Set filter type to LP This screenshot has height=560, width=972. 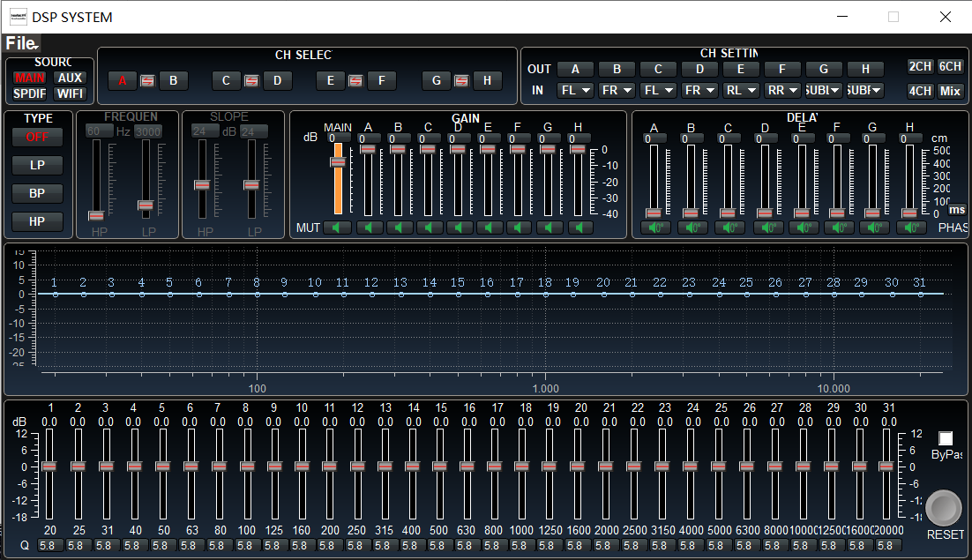click(x=37, y=166)
